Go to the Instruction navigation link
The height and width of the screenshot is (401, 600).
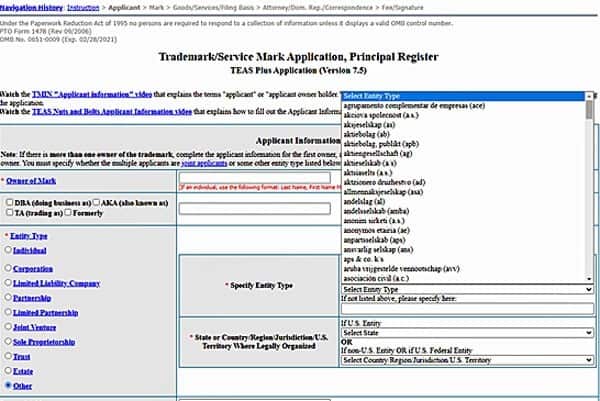83,7
